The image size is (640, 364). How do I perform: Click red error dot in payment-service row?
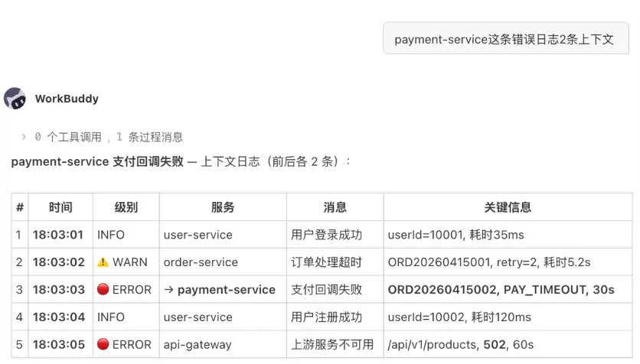[x=103, y=289]
